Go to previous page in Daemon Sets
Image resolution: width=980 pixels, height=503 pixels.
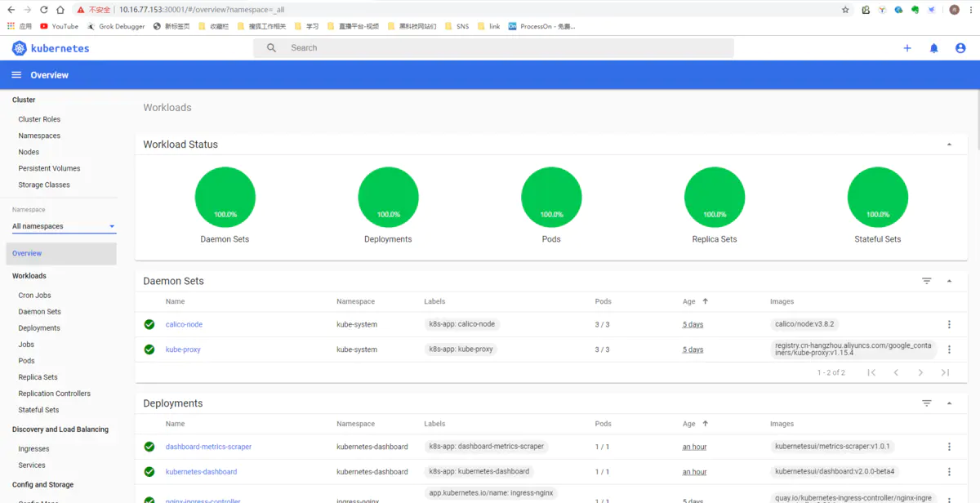(896, 372)
